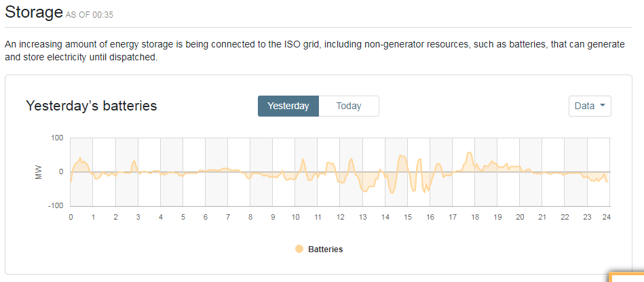644x282 pixels.
Task: Select the Yesterday view button
Action: coord(288,106)
